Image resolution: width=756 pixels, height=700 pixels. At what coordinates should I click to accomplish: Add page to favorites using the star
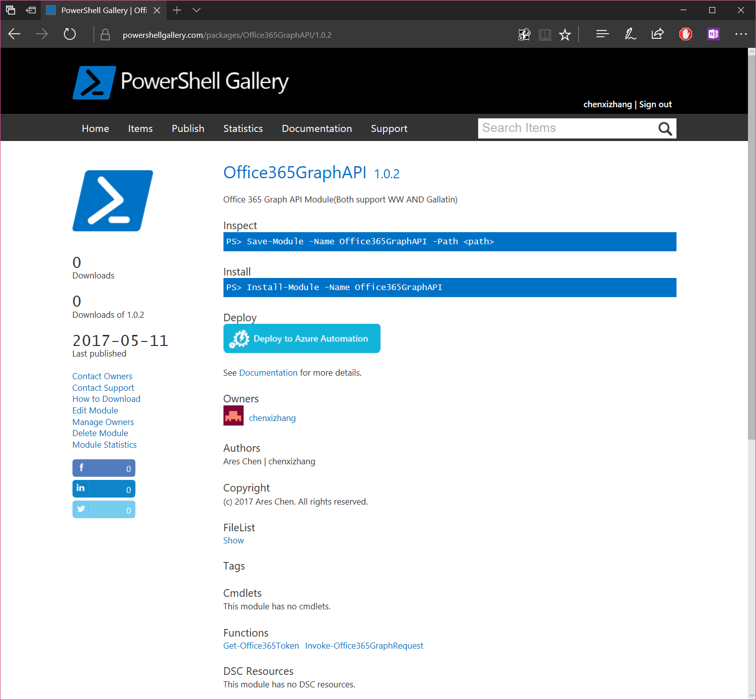click(x=565, y=34)
